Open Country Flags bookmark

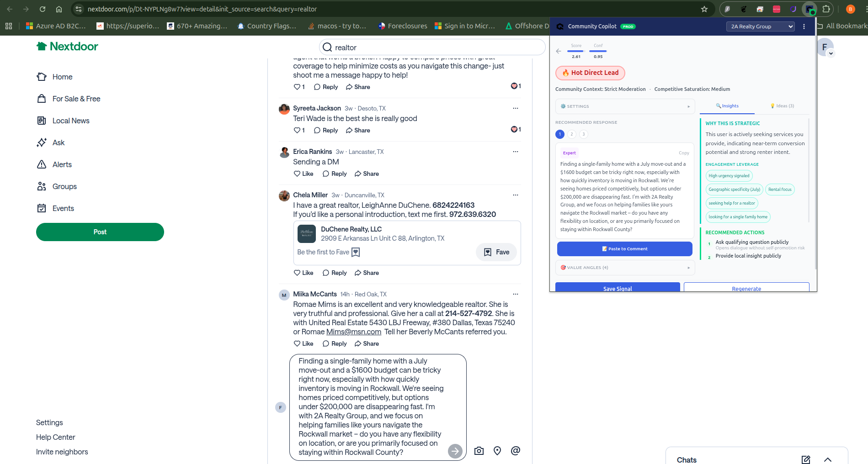point(267,26)
